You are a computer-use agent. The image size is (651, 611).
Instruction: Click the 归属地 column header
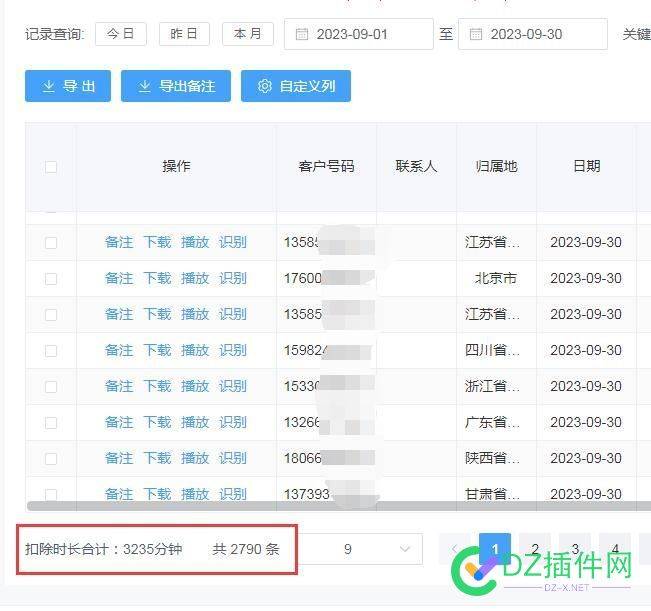(497, 166)
